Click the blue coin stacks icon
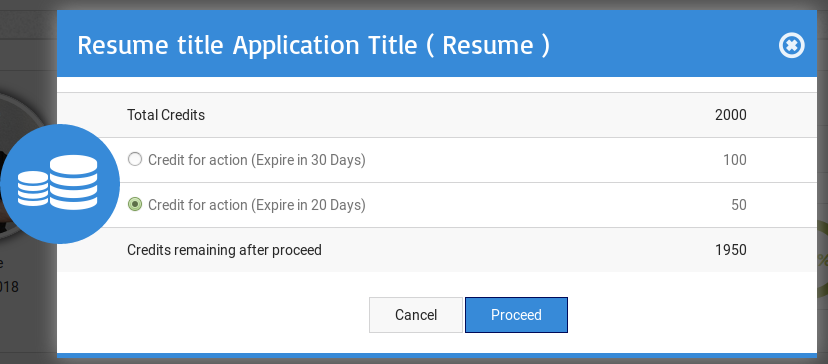Screen dimensions: 828x364 (x=60, y=184)
